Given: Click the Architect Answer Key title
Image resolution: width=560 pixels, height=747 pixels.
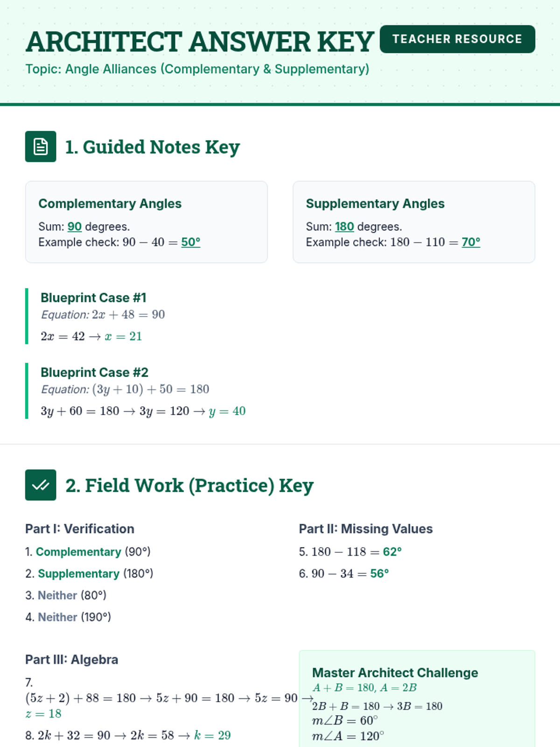Looking at the screenshot, I should [200, 42].
